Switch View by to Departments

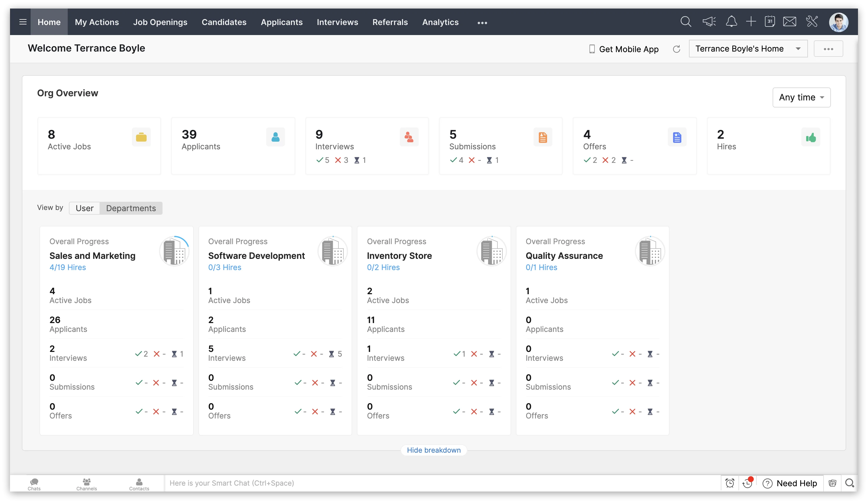(x=131, y=208)
